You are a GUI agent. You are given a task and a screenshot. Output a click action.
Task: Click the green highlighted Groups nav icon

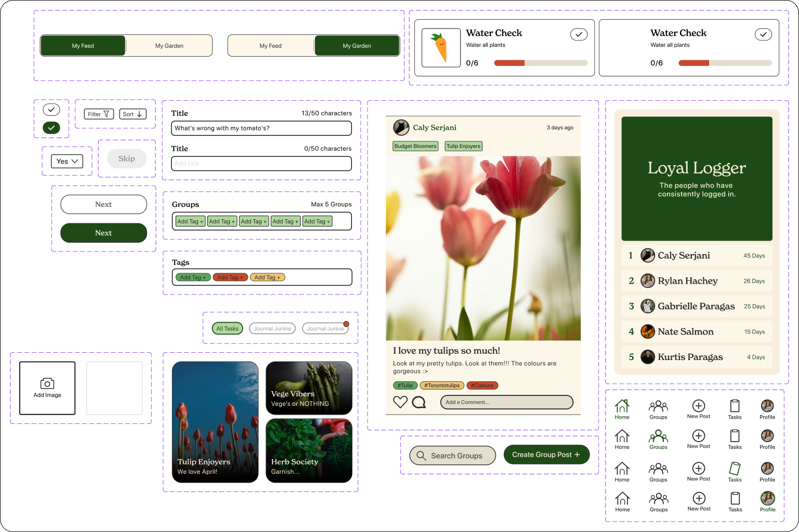coord(658,436)
